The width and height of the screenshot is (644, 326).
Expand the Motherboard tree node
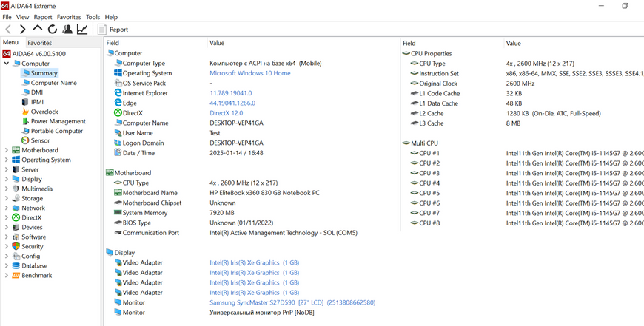pyautogui.click(x=7, y=150)
